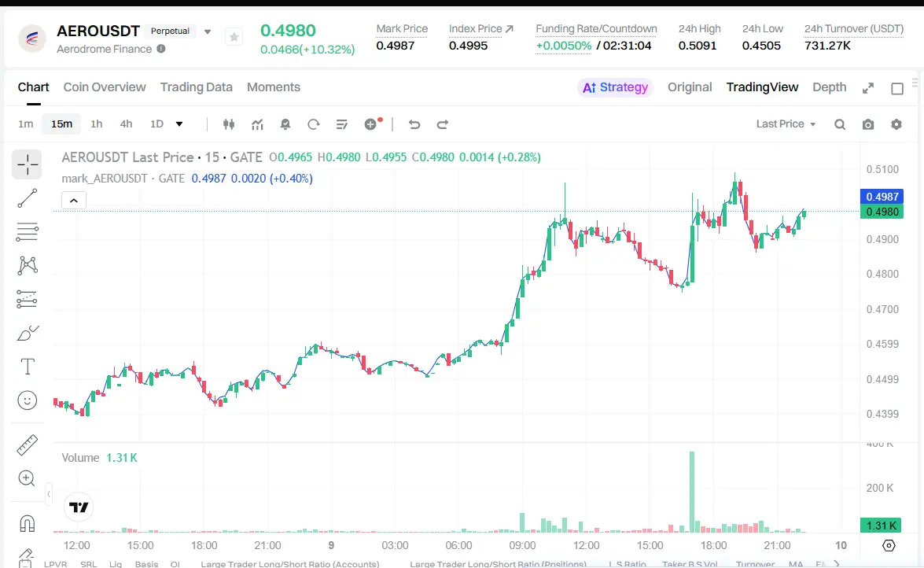
Task: Select the 1m timeframe
Action: [x=25, y=124]
